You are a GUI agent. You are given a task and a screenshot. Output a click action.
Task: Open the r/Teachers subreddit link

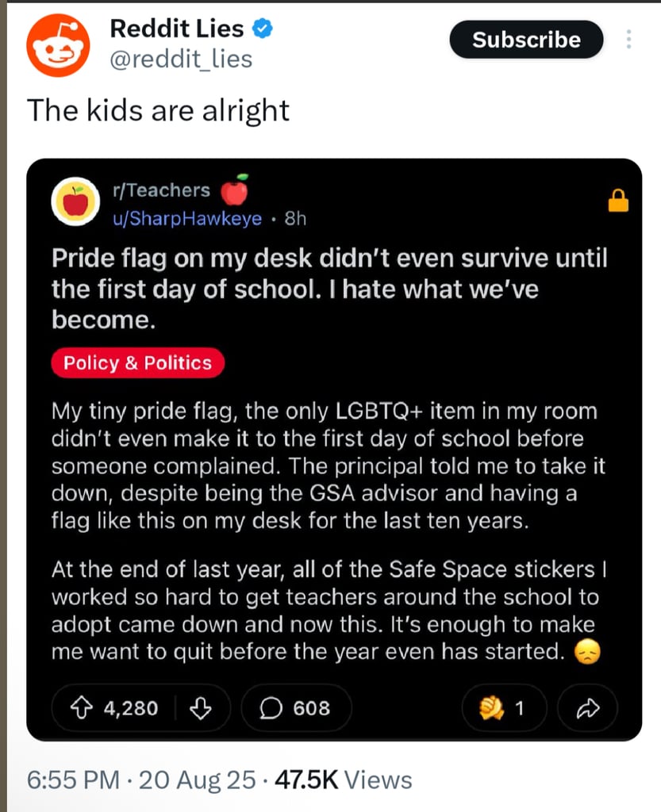point(162,190)
